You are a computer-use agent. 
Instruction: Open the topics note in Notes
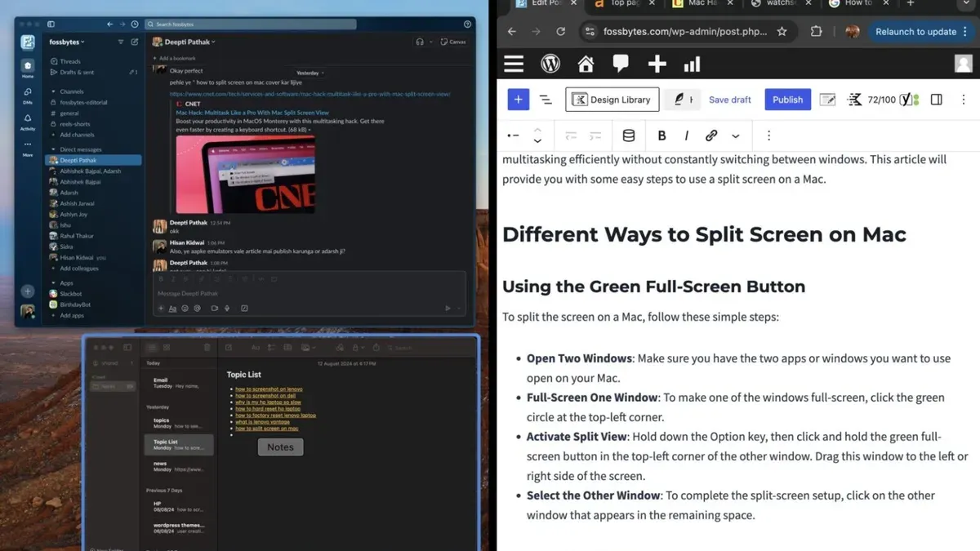coord(178,423)
